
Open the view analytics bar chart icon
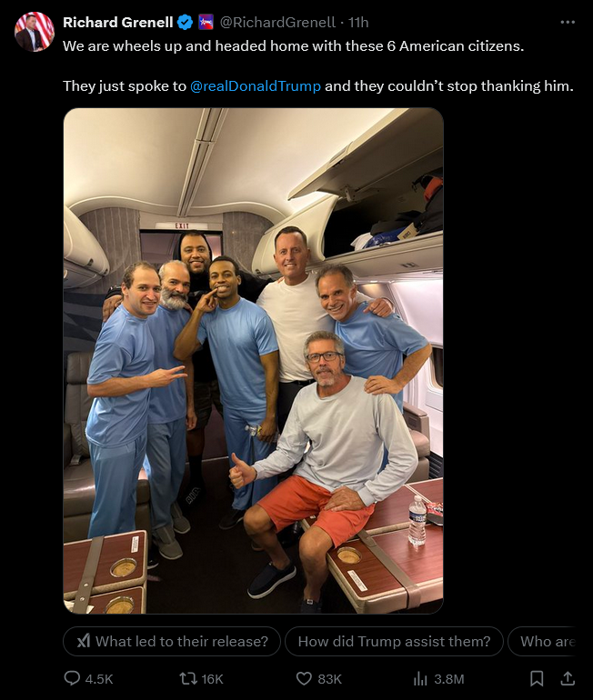[420, 679]
